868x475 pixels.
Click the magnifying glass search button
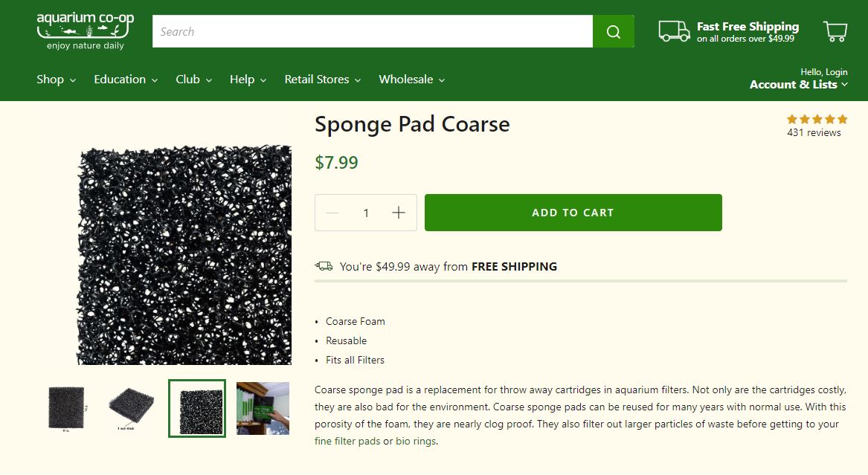click(613, 31)
